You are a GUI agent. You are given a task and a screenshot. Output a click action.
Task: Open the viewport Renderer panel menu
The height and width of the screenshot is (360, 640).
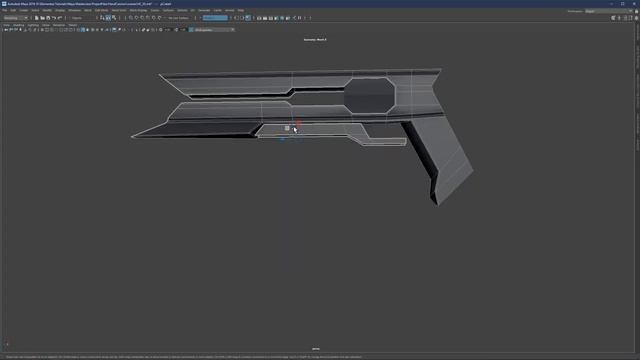click(59, 25)
